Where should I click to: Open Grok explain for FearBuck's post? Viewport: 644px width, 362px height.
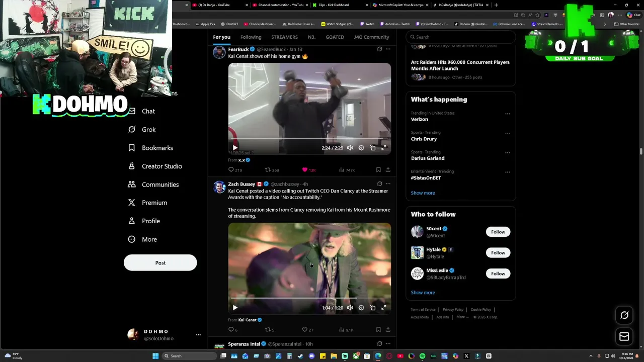[x=380, y=49]
